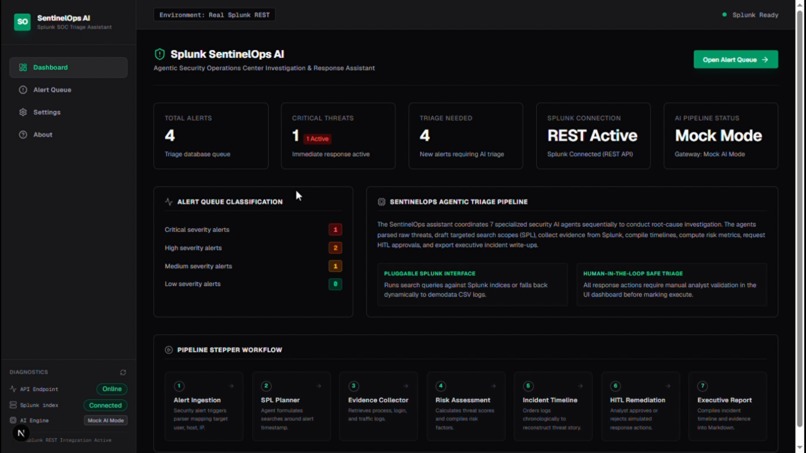Viewport: 806px width, 453px height.
Task: Click the Open Alert Queue button
Action: (x=736, y=60)
